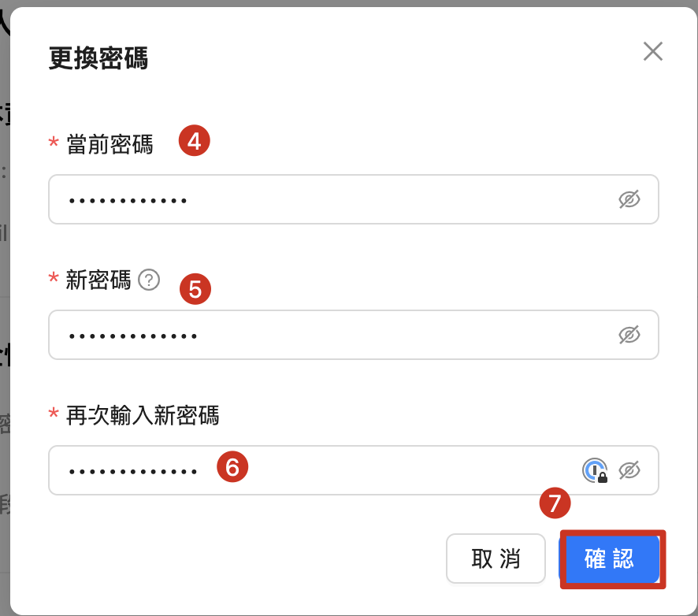Show the 新密碼 field's hidden characters

pyautogui.click(x=629, y=335)
